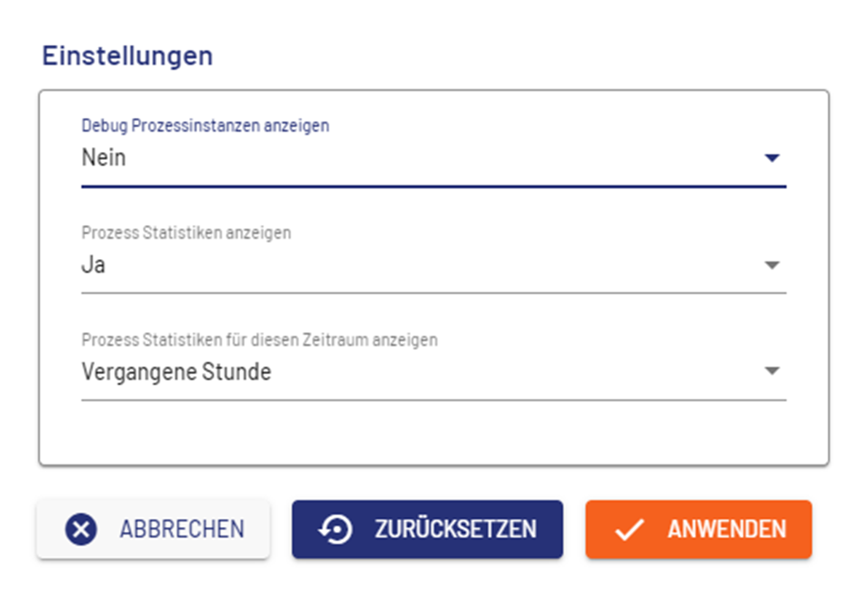Click empty space below the Zeitraum field
The height and width of the screenshot is (590, 868).
[433, 434]
